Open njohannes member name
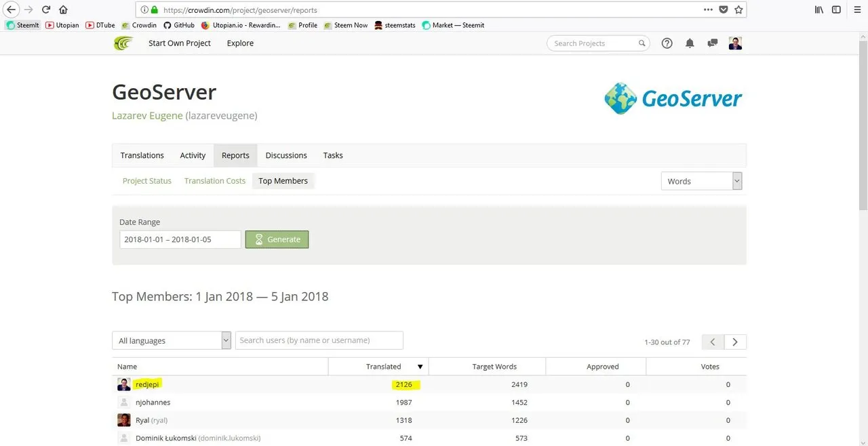The width and height of the screenshot is (868, 446). click(153, 403)
